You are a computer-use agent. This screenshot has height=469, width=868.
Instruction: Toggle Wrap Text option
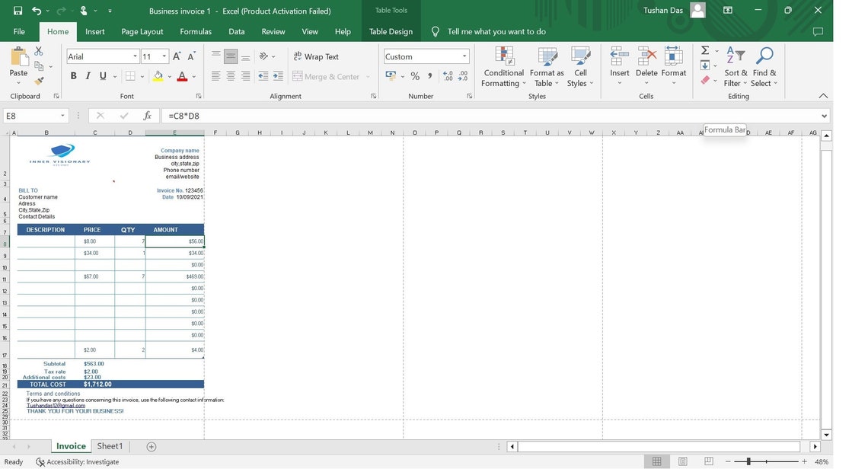[316, 56]
